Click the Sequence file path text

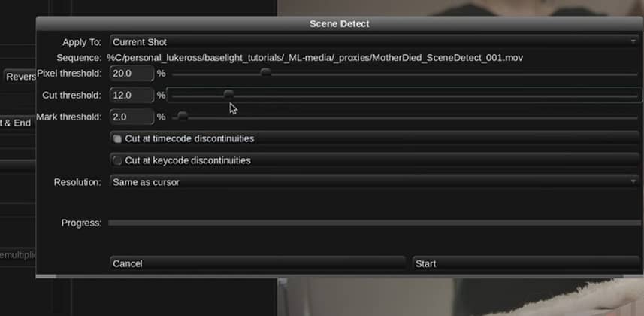coord(315,58)
